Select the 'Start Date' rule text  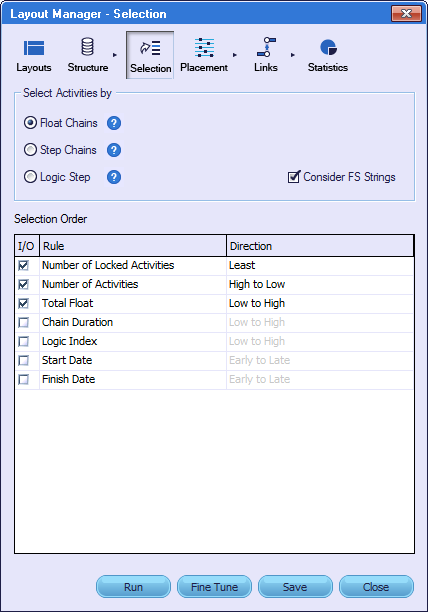pyautogui.click(x=67, y=360)
